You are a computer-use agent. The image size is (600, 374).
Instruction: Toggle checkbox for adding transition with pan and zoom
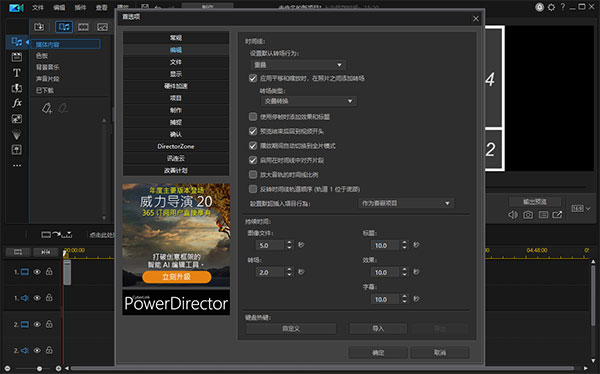tap(253, 78)
